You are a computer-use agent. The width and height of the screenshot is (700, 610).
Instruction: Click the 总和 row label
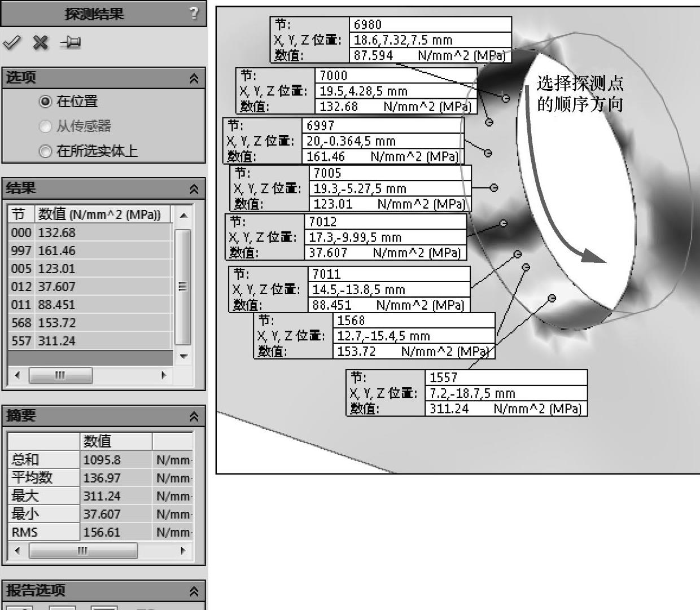click(x=43, y=460)
